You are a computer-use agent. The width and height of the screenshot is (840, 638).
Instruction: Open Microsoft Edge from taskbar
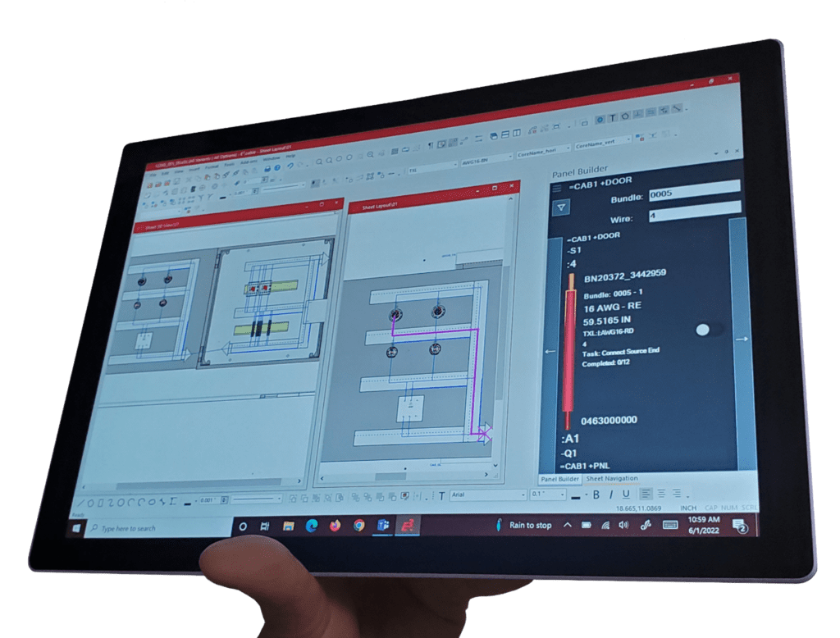point(311,526)
